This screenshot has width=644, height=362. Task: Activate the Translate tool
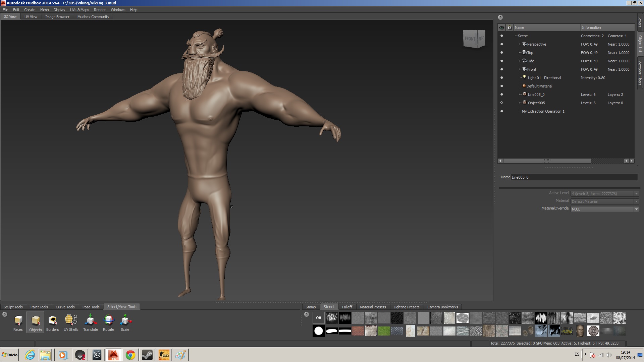[x=91, y=322]
